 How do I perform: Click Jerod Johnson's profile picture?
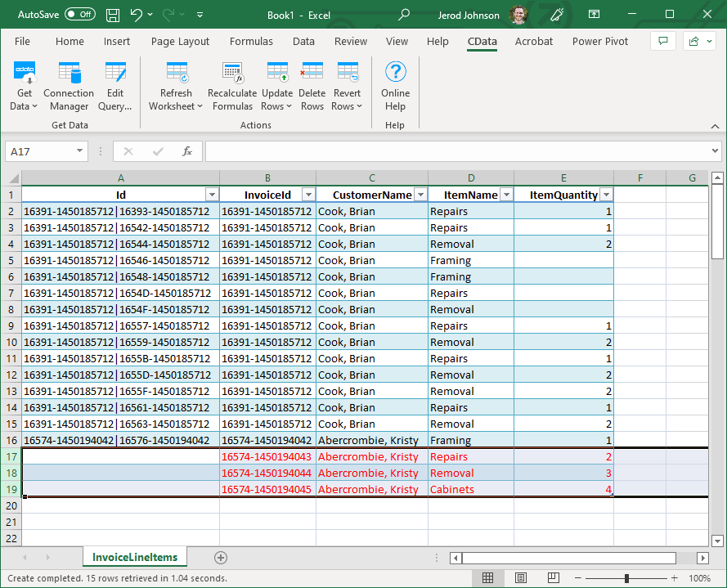pyautogui.click(x=518, y=15)
